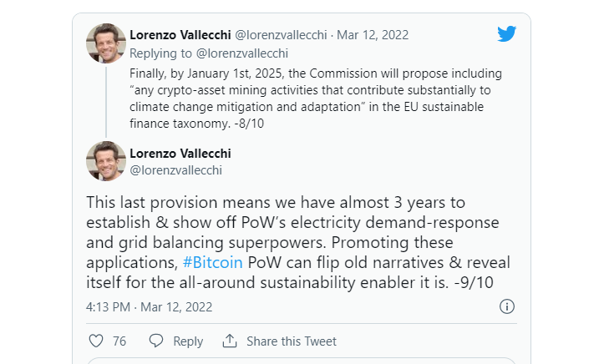599x364 pixels.
Task: Click the main tweet text about PoW
Action: pyautogui.click(x=298, y=242)
